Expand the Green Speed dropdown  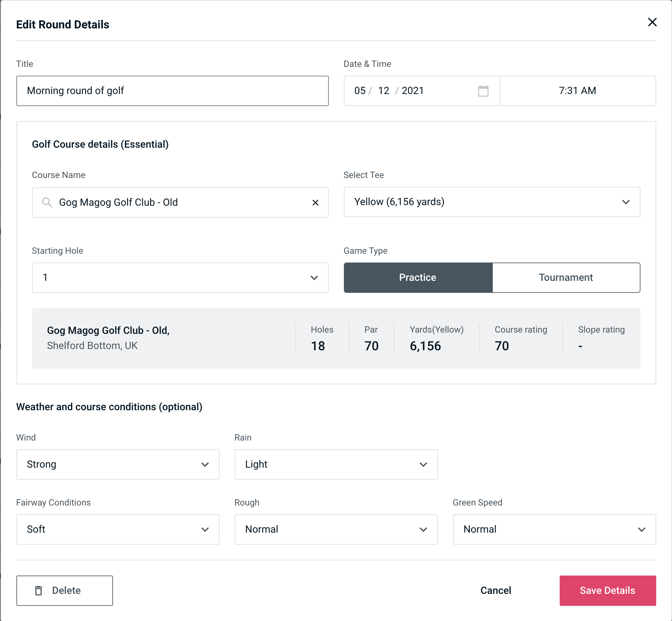[554, 529]
